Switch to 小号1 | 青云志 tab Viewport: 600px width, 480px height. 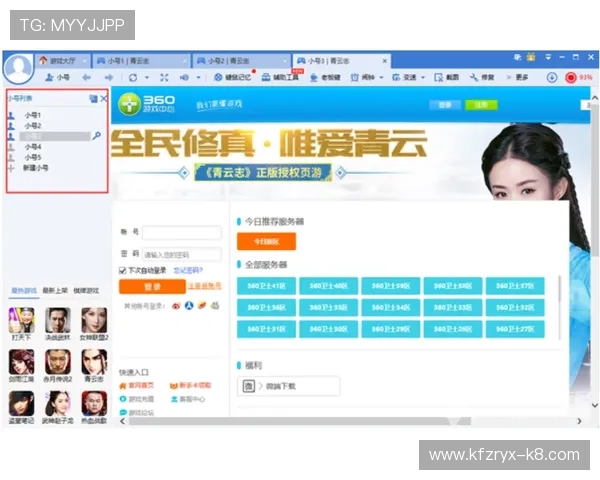(142, 61)
